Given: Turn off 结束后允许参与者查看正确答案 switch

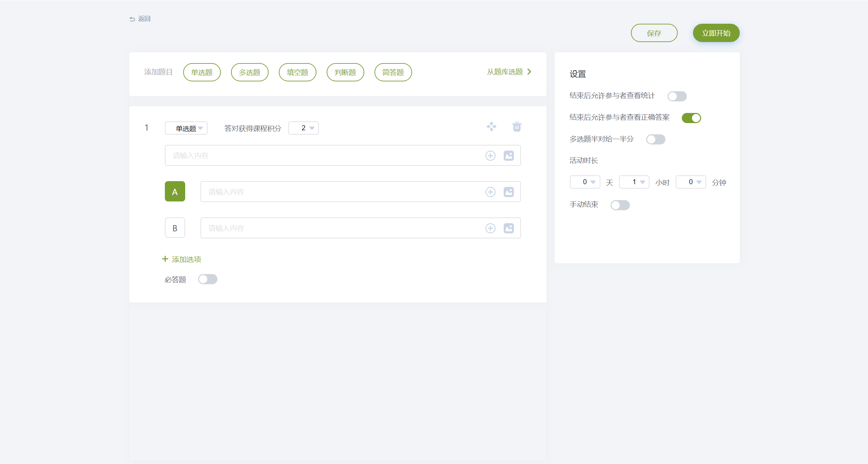Looking at the screenshot, I should coord(691,118).
